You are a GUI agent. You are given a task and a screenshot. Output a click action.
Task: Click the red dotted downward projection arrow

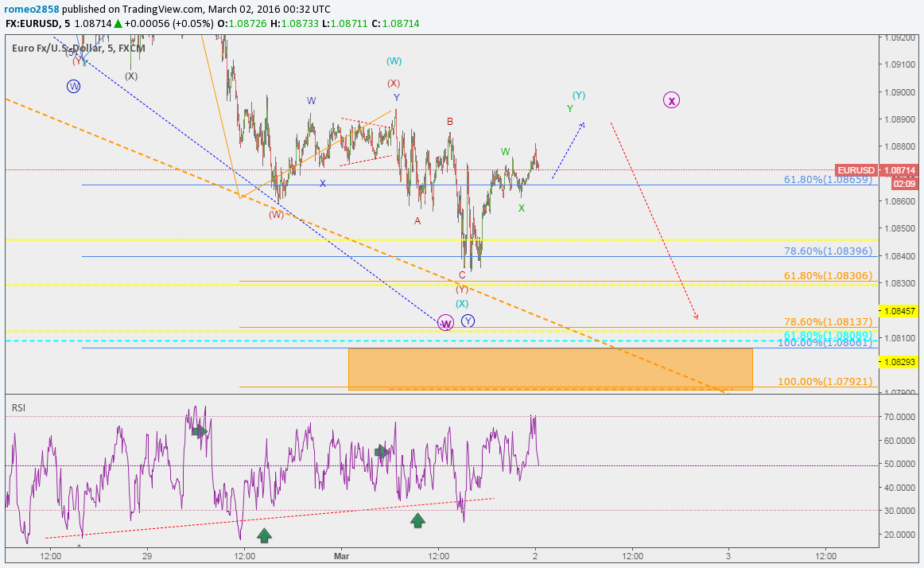[x=654, y=221]
